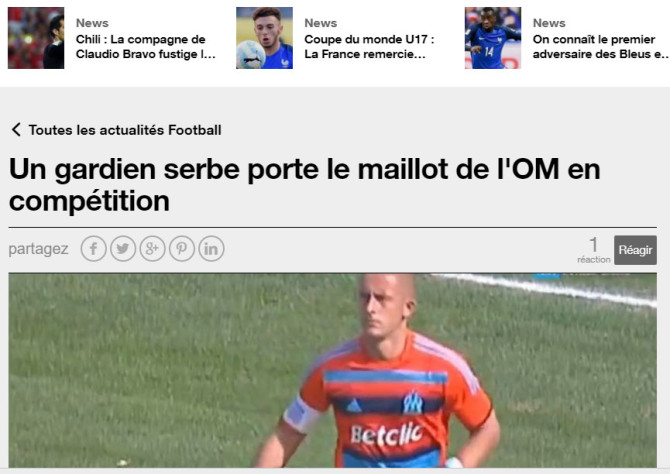Click the 1 réaction counter
Image resolution: width=670 pixels, height=474 pixels.
[594, 250]
